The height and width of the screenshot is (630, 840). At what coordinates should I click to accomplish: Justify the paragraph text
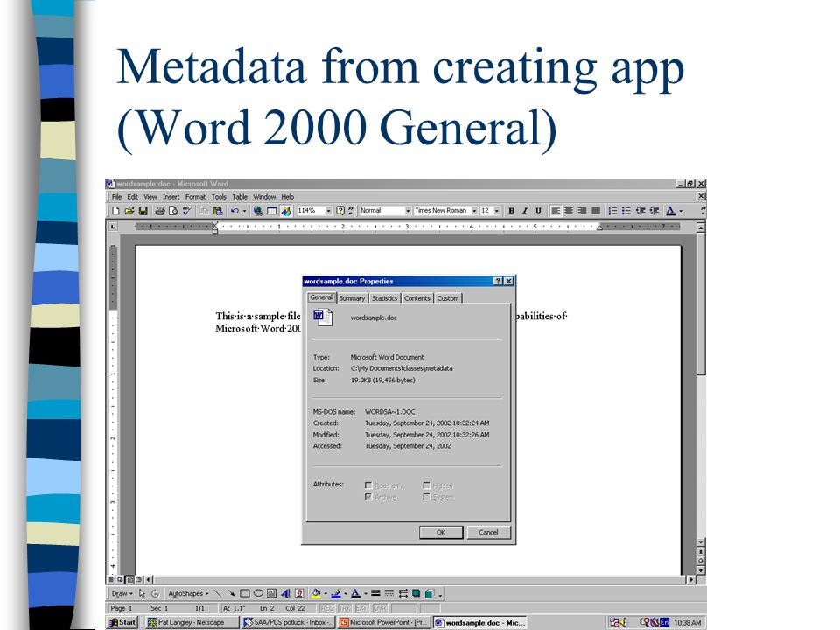(596, 211)
